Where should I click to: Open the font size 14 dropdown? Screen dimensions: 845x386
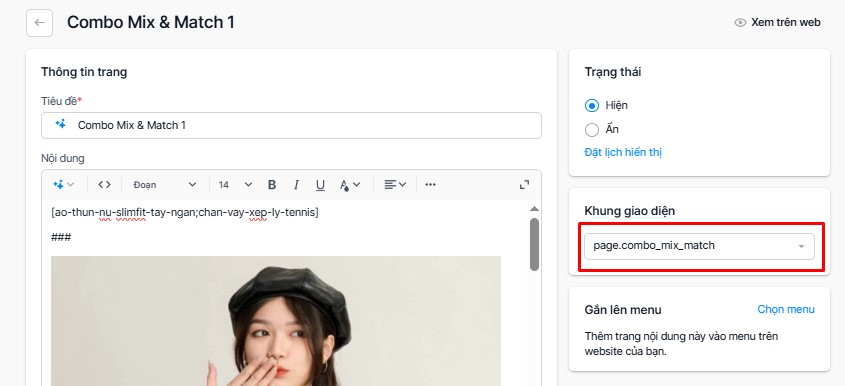[x=235, y=185]
